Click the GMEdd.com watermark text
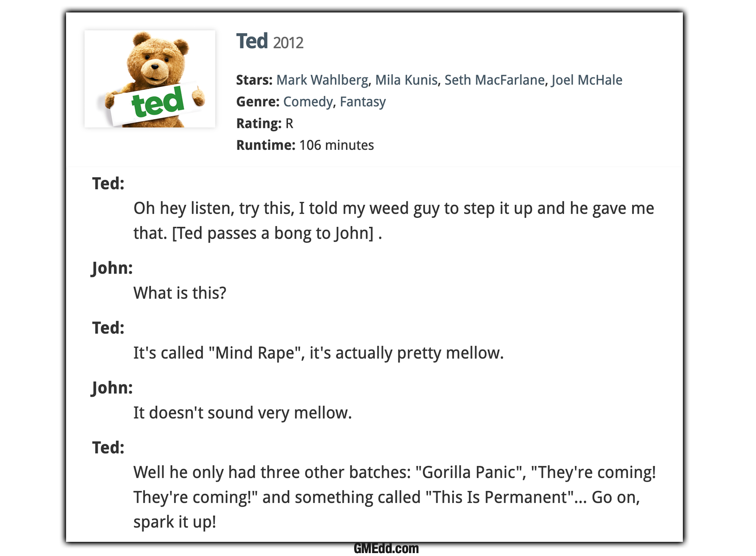The width and height of the screenshot is (756, 556). point(386,549)
